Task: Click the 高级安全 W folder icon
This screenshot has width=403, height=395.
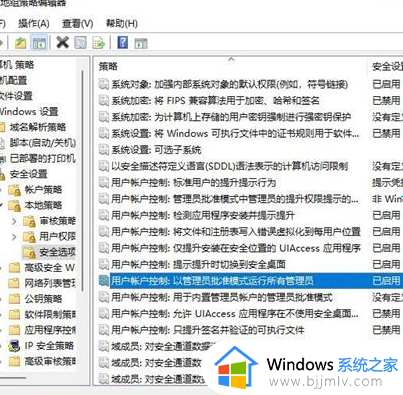Action: coord(14,267)
